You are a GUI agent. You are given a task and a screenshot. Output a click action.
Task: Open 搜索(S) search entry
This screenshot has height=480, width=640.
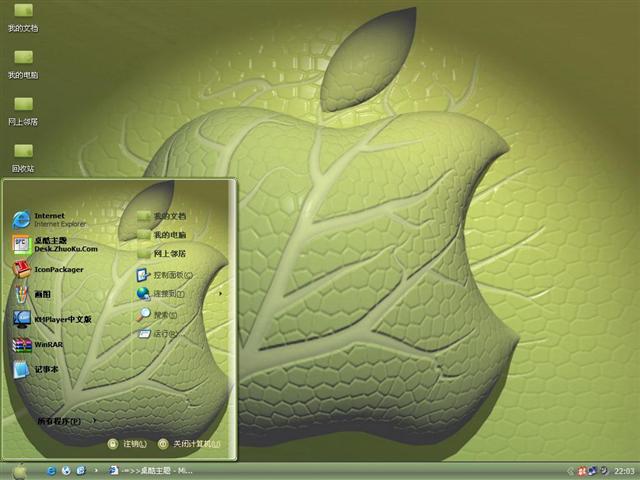click(157, 315)
